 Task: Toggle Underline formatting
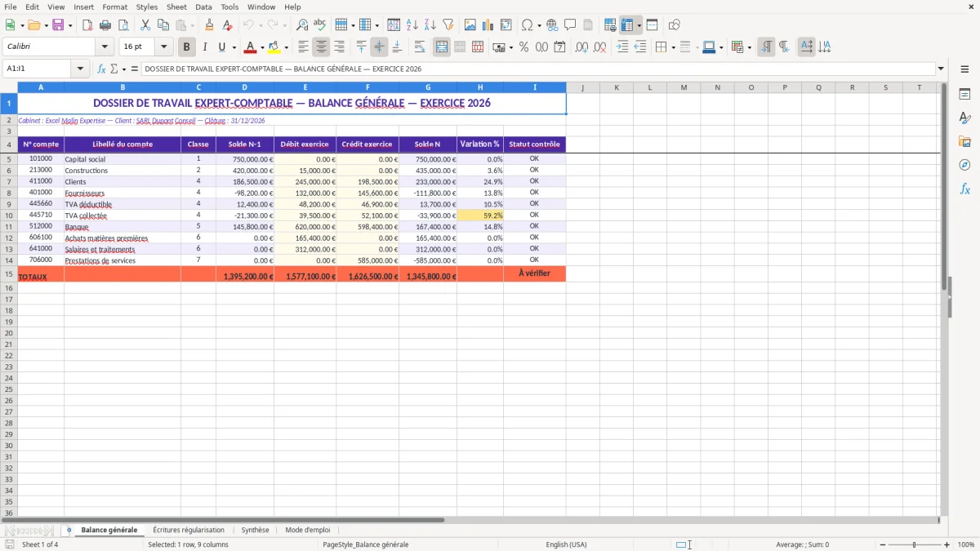click(x=221, y=47)
